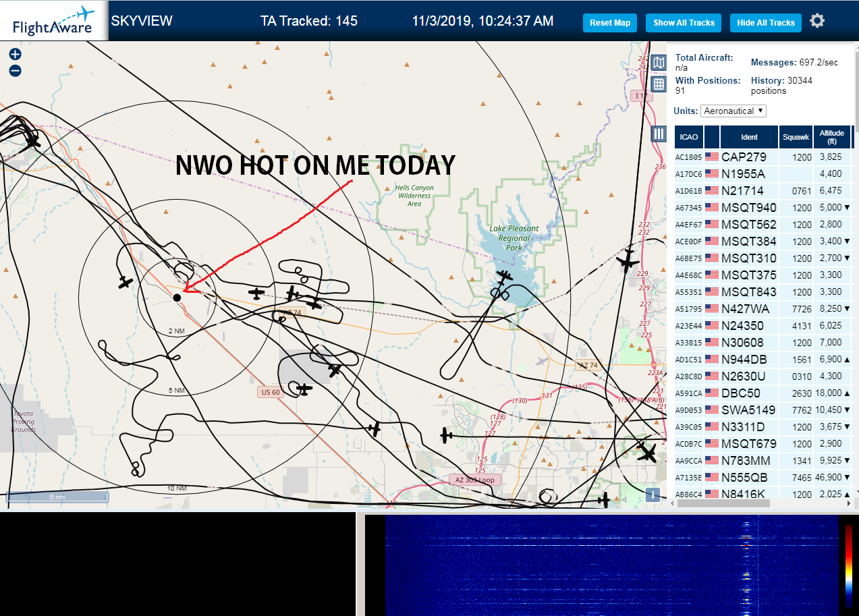Viewport: 859px width, 616px height.
Task: Click Hells Canyon Wilderness Area label
Action: pos(414,196)
